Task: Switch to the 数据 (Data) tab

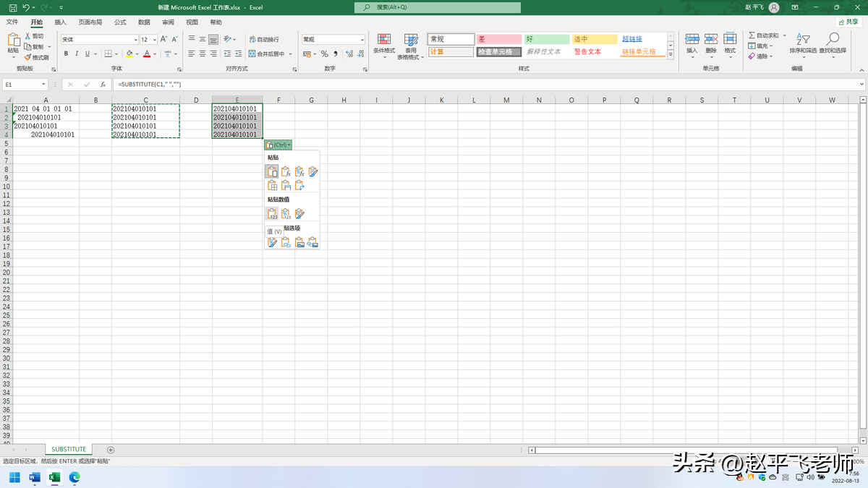Action: point(144,22)
